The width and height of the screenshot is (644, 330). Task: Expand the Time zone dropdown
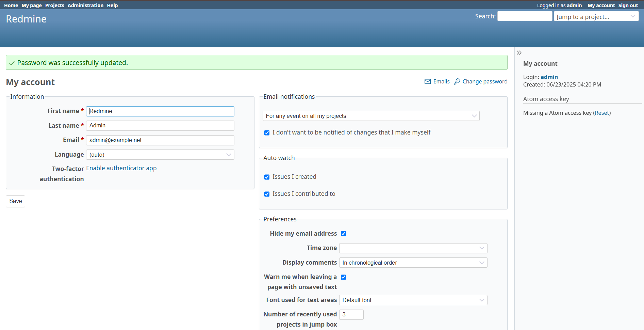pyautogui.click(x=413, y=248)
